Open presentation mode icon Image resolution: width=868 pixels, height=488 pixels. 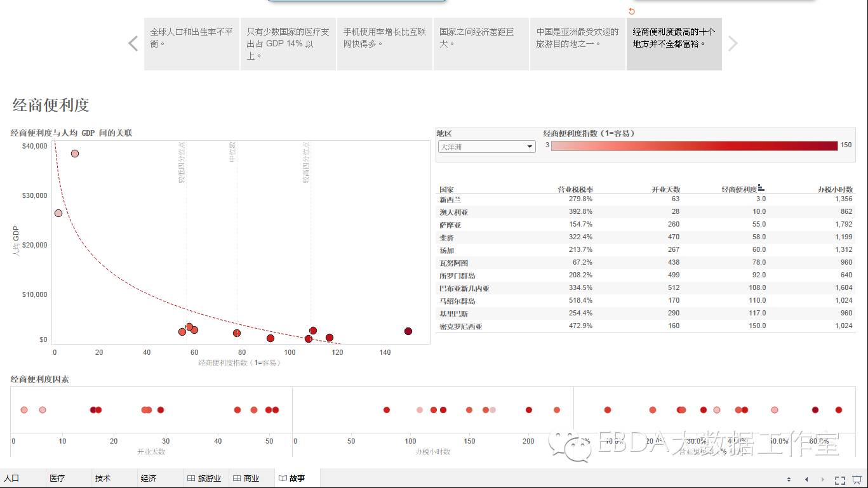[857, 480]
